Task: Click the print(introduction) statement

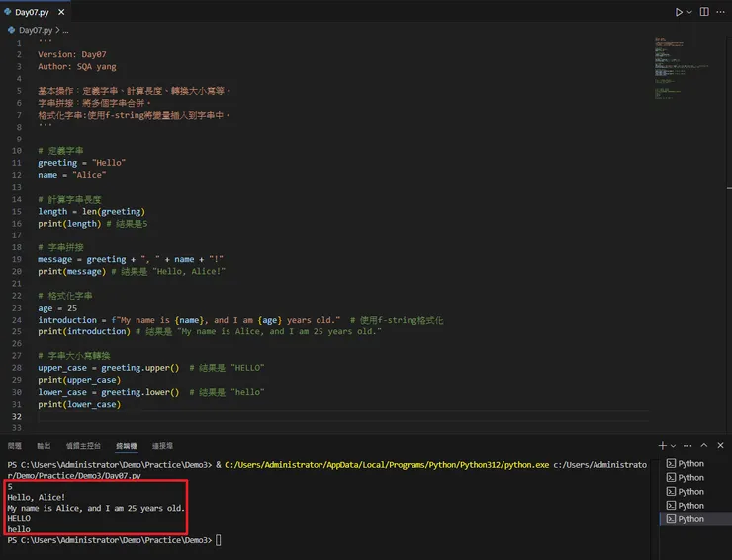Action: [84, 331]
